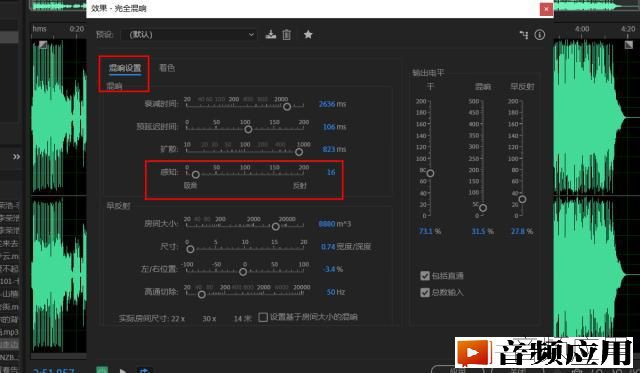This screenshot has height=373, width=640.
Task: Click the 房间大小 slider handle
Action: [x=276, y=226]
